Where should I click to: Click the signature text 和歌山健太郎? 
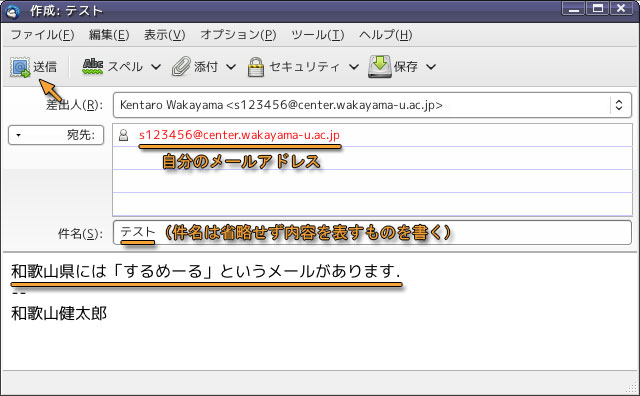pyautogui.click(x=59, y=314)
